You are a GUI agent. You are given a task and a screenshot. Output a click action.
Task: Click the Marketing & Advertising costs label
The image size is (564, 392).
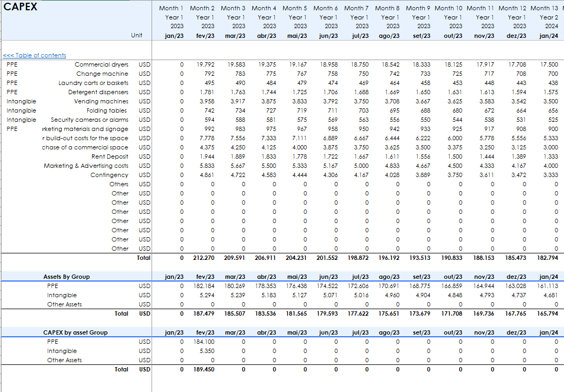coord(86,166)
